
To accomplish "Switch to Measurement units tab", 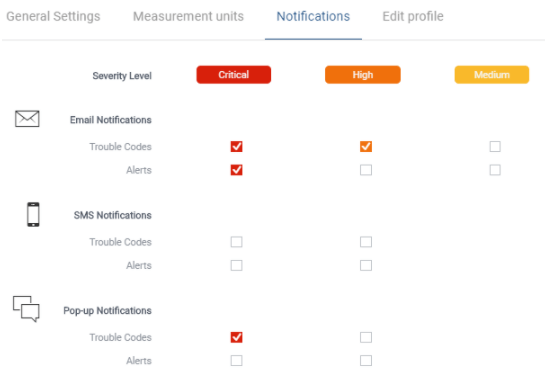I will pyautogui.click(x=188, y=16).
